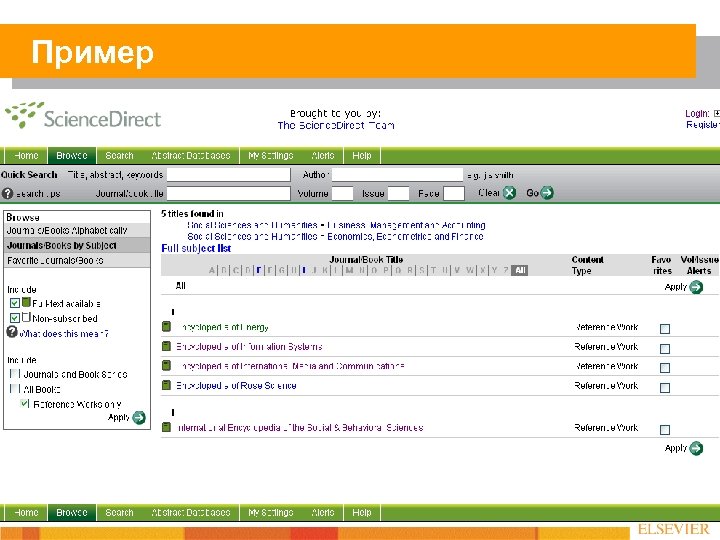Screen dimensions: 720x540
Task: Open My Settings tab in top navigation
Action: tap(271, 156)
